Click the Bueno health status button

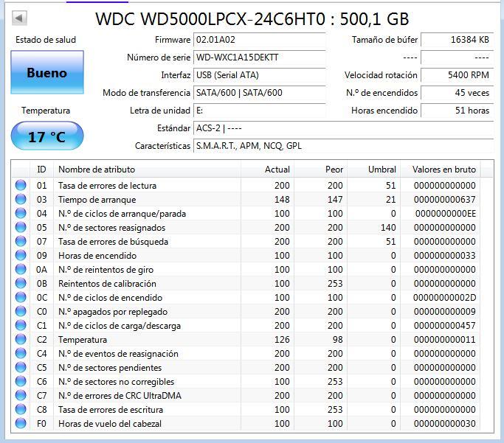point(47,72)
